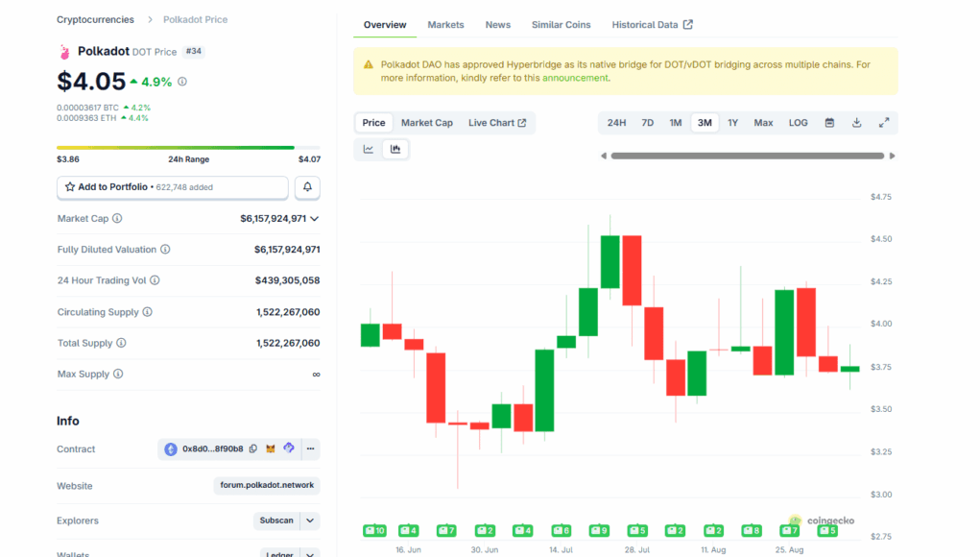
Task: Click the Ledger wallet button
Action: coord(279,554)
